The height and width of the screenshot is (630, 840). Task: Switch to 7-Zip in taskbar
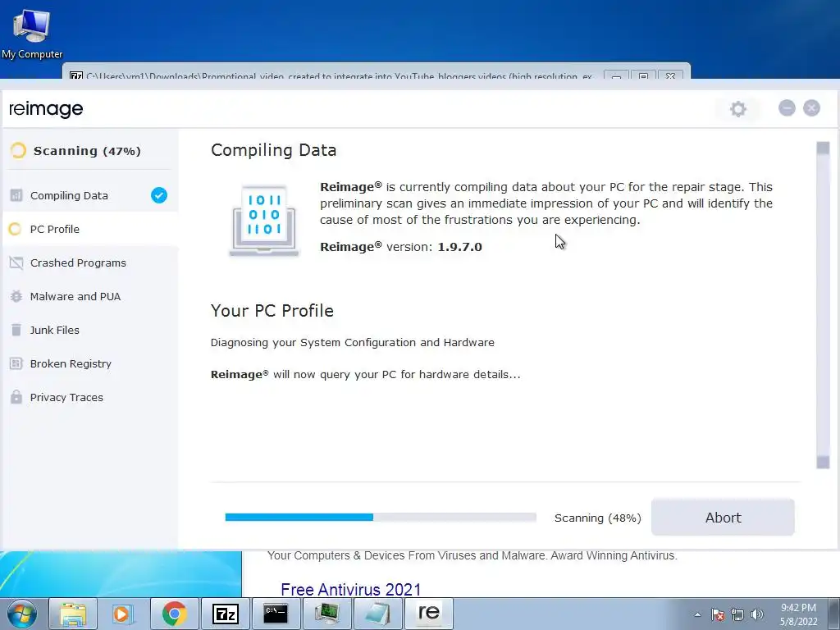pos(225,614)
